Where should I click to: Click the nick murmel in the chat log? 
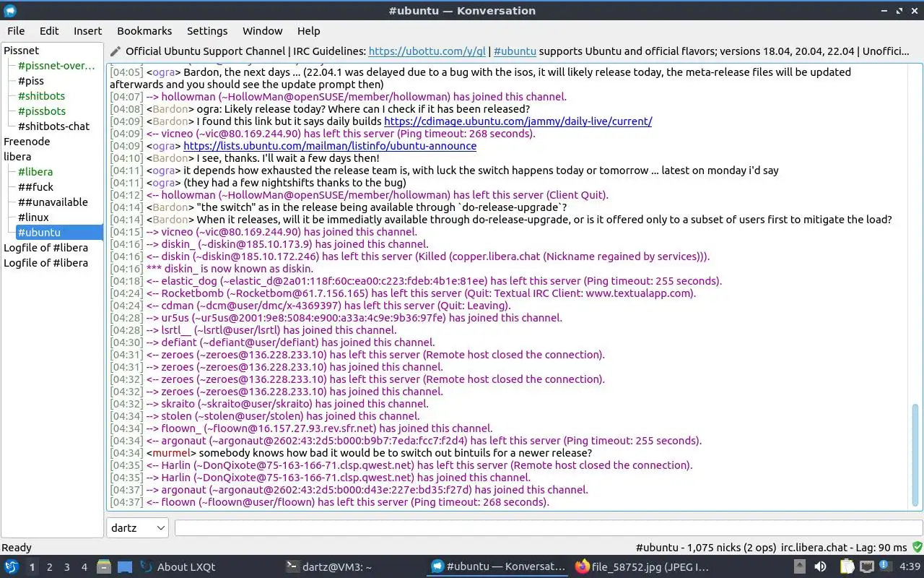tap(170, 453)
